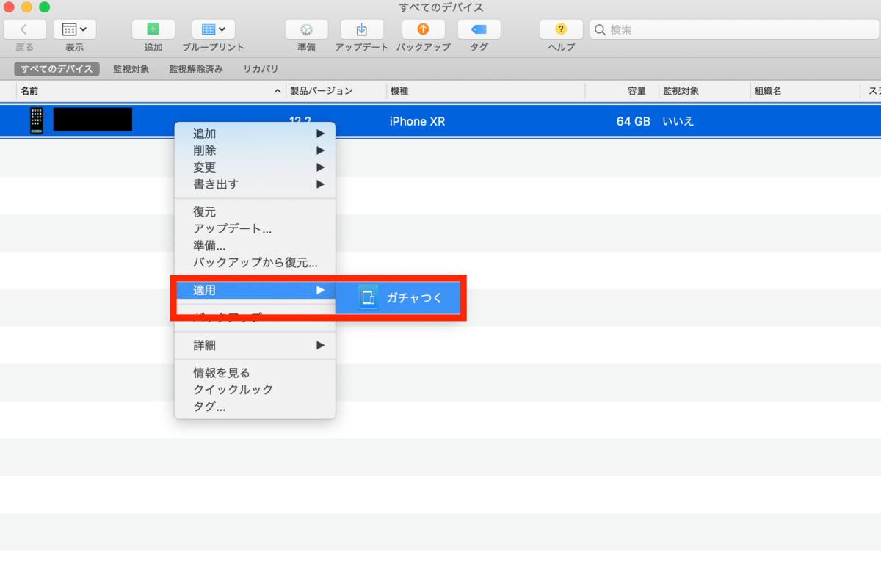Open the Blueprints (ブループリント) toolbar dropdown
881x588 pixels.
pos(214,29)
